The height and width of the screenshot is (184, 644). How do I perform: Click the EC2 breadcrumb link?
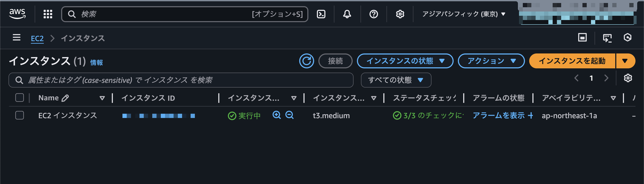click(37, 38)
